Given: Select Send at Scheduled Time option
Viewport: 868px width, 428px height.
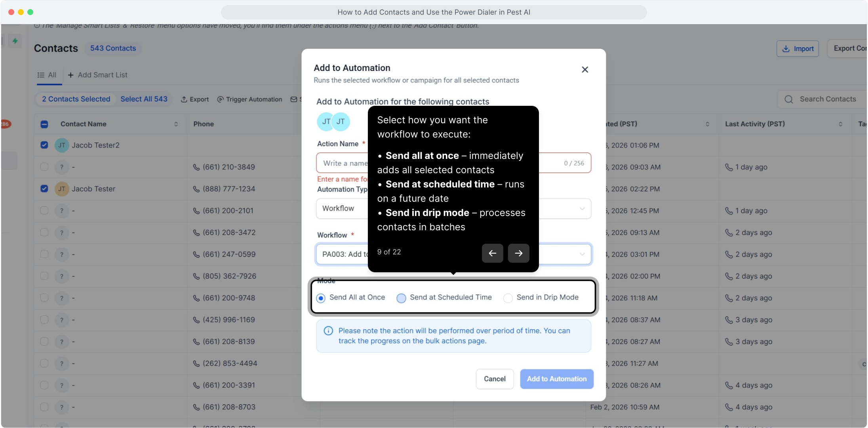Looking at the screenshot, I should point(401,298).
